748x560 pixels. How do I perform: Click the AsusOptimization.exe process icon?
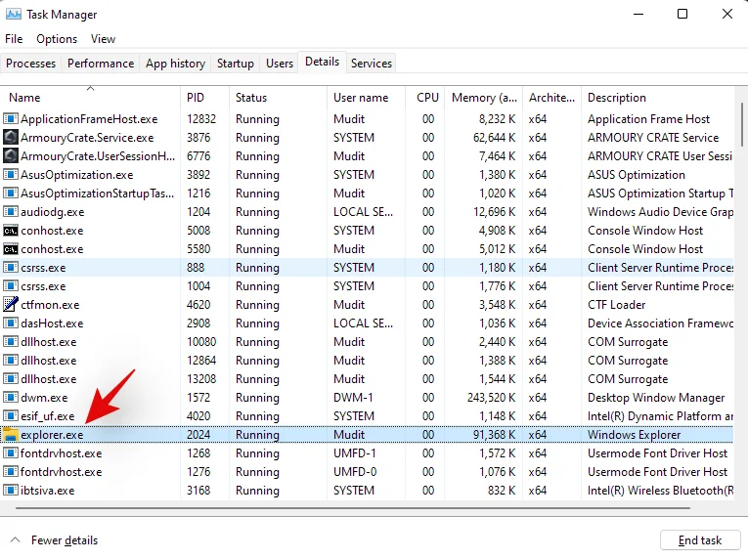(11, 175)
